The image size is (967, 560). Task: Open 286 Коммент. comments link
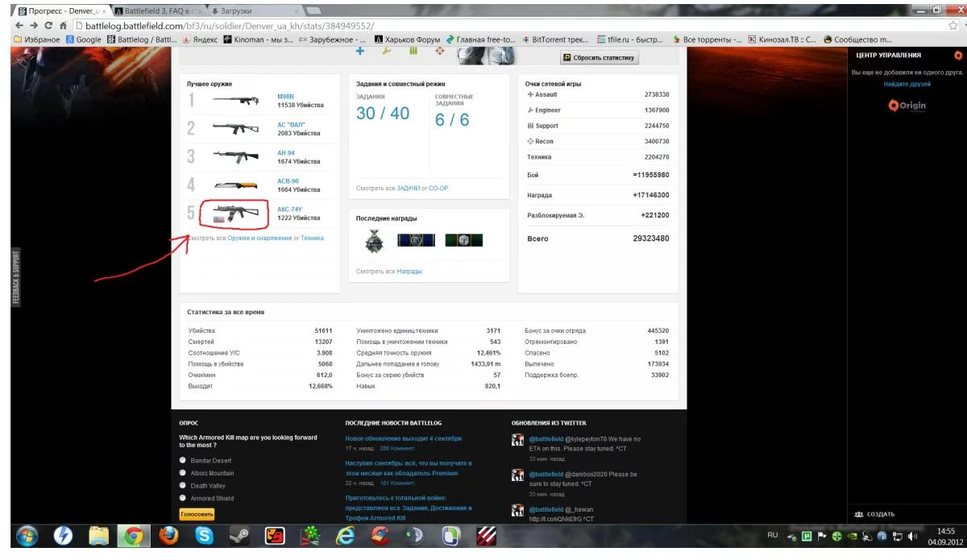tap(397, 448)
